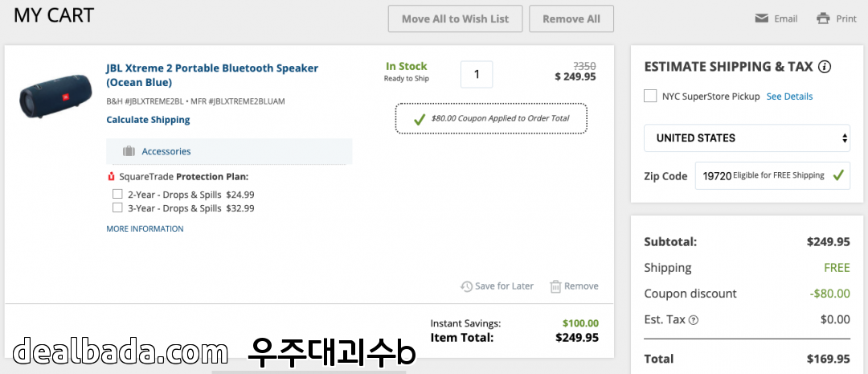Screen dimensions: 868x374
Task: Open See Details for store pickup
Action: click(789, 97)
